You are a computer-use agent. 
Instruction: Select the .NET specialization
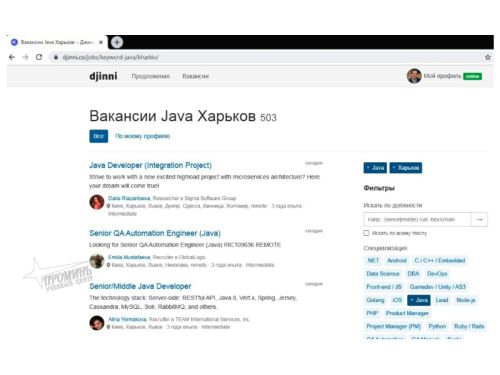(x=373, y=260)
